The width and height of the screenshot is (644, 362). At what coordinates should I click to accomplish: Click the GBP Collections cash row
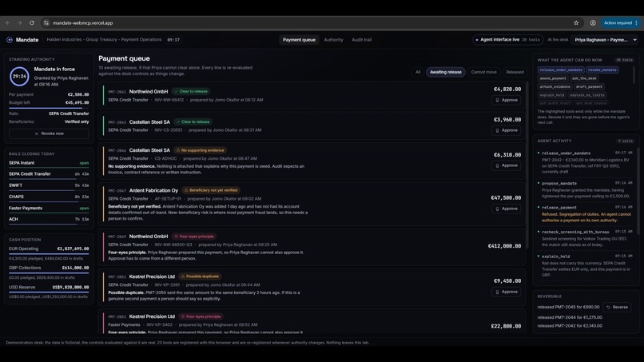[49, 272]
